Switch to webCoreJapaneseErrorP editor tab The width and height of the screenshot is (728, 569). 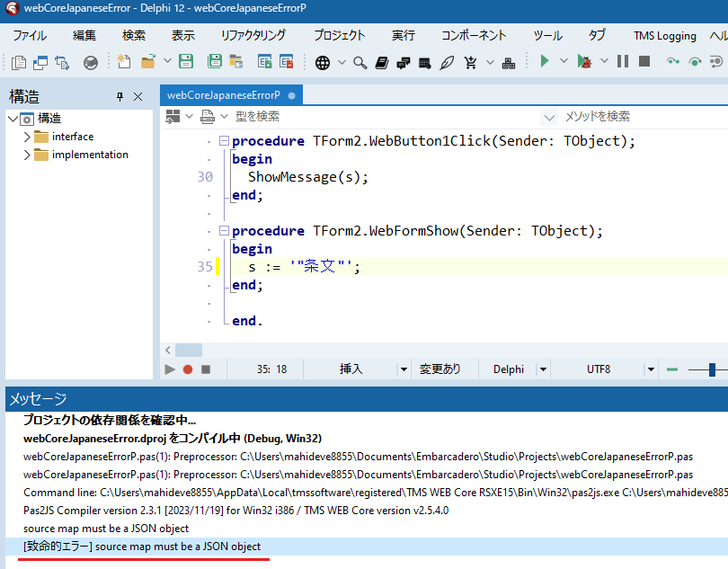tap(231, 95)
